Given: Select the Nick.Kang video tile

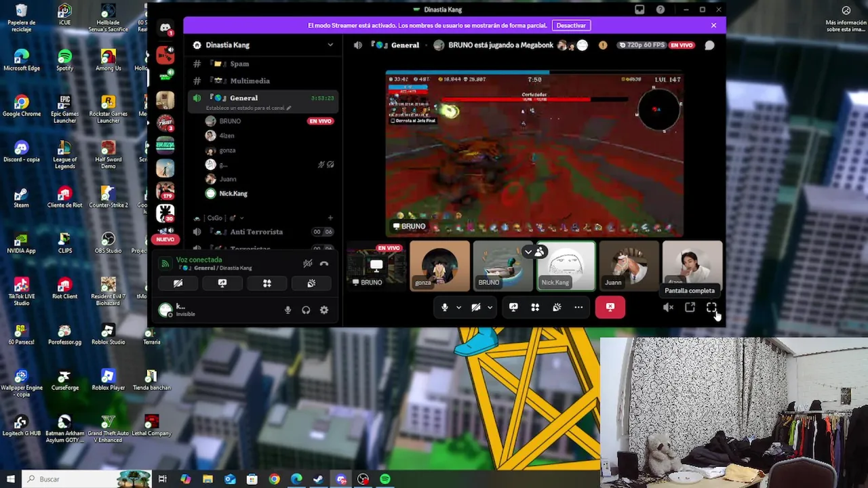Looking at the screenshot, I should (566, 266).
